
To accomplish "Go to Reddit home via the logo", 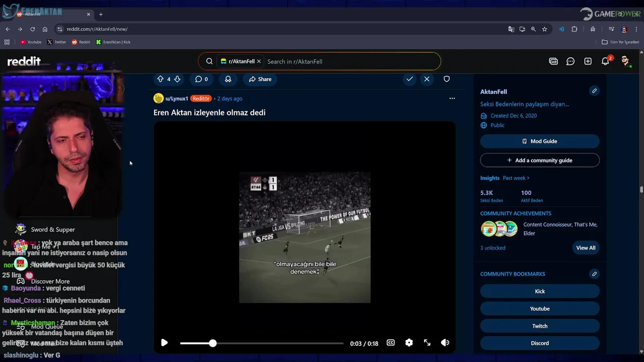I will tap(24, 61).
